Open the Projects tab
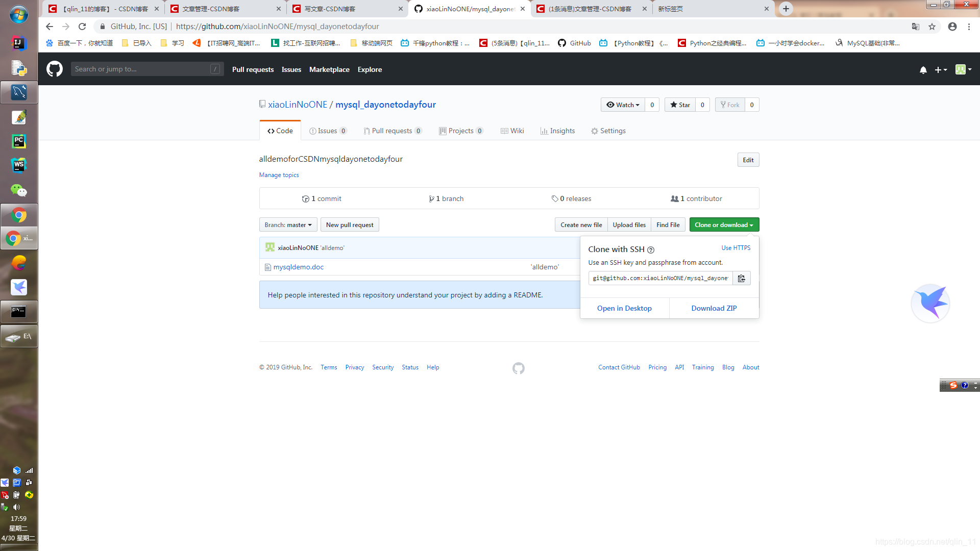The height and width of the screenshot is (551, 980). [461, 131]
